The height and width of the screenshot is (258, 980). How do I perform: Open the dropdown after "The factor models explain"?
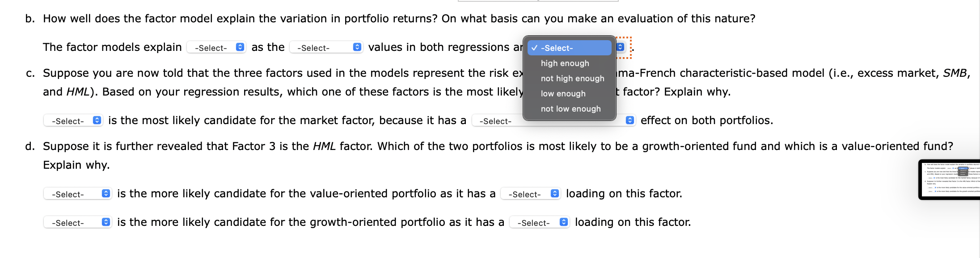[216, 47]
